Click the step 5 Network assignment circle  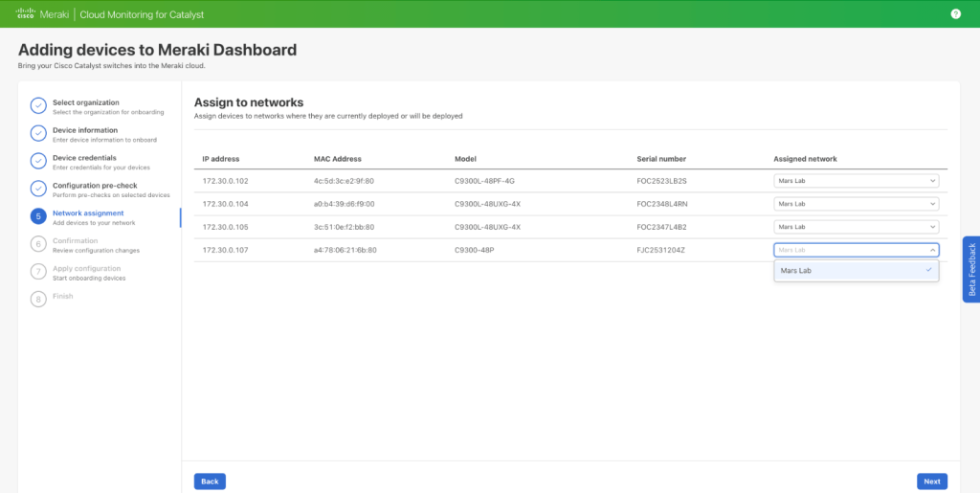point(38,216)
